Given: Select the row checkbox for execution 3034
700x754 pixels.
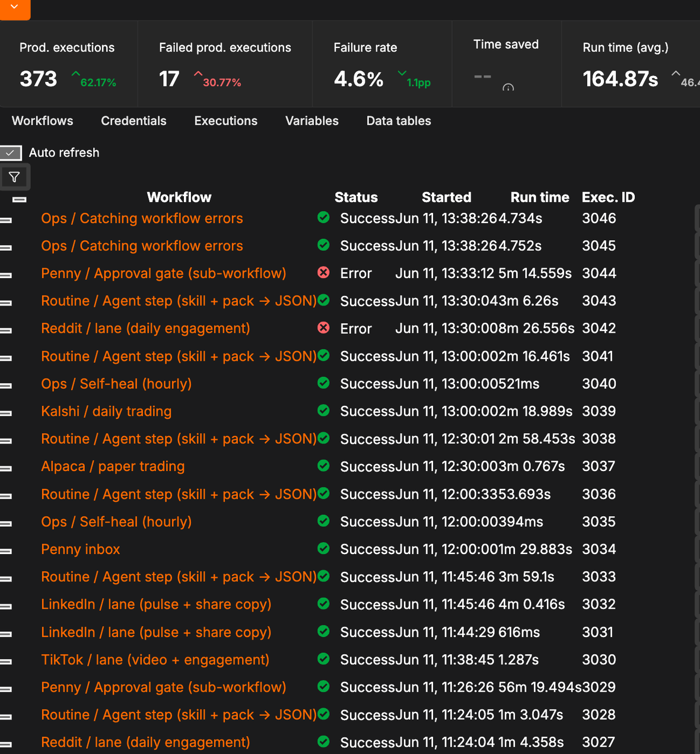Looking at the screenshot, I should pyautogui.click(x=6, y=551).
